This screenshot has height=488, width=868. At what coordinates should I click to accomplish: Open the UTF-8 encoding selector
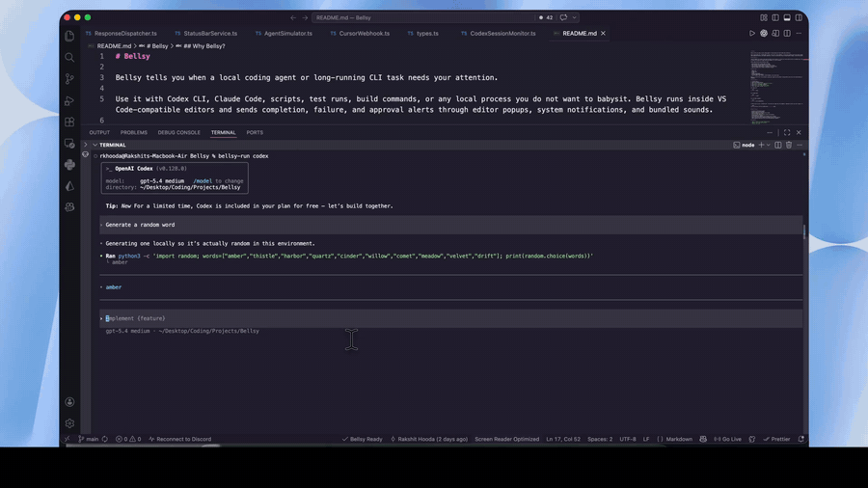point(628,440)
